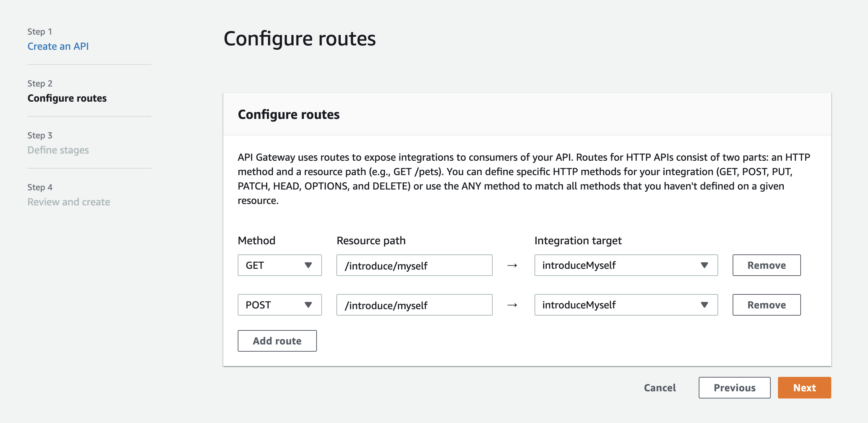The width and height of the screenshot is (868, 423).
Task: Click the GET method dropdown arrow
Action: [x=309, y=265]
